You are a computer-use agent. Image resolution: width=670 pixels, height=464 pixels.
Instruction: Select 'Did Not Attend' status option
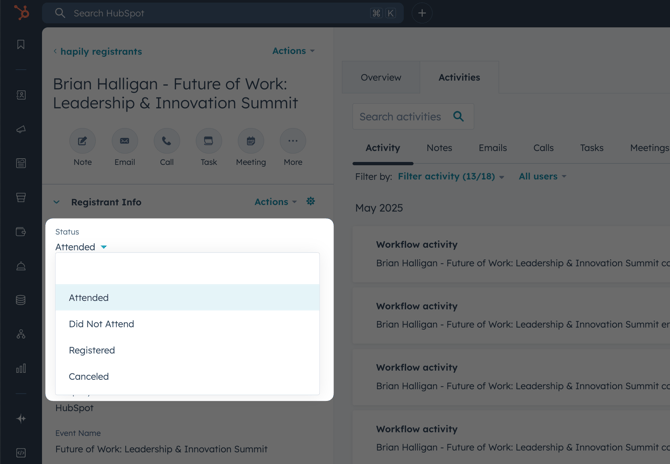point(101,324)
